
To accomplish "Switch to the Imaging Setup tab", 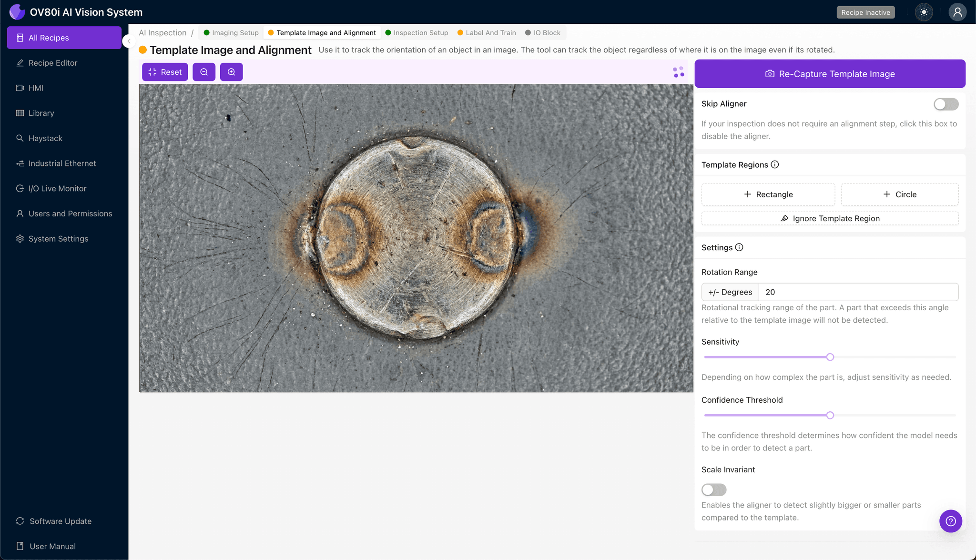I will pos(231,33).
